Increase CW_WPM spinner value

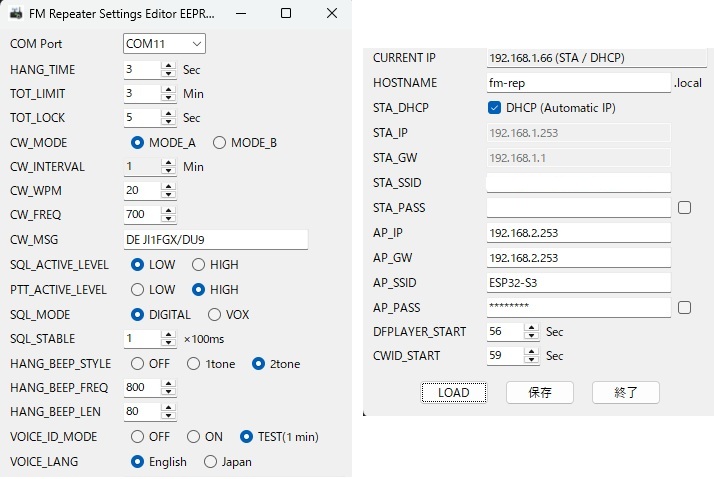coord(168,186)
